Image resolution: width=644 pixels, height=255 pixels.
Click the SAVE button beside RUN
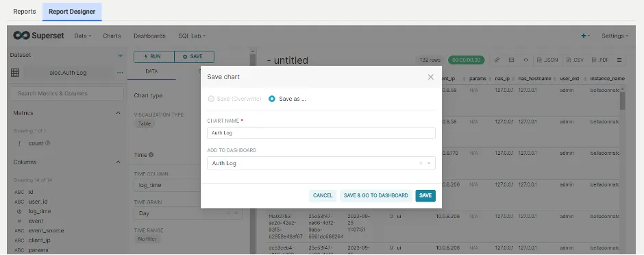point(195,57)
